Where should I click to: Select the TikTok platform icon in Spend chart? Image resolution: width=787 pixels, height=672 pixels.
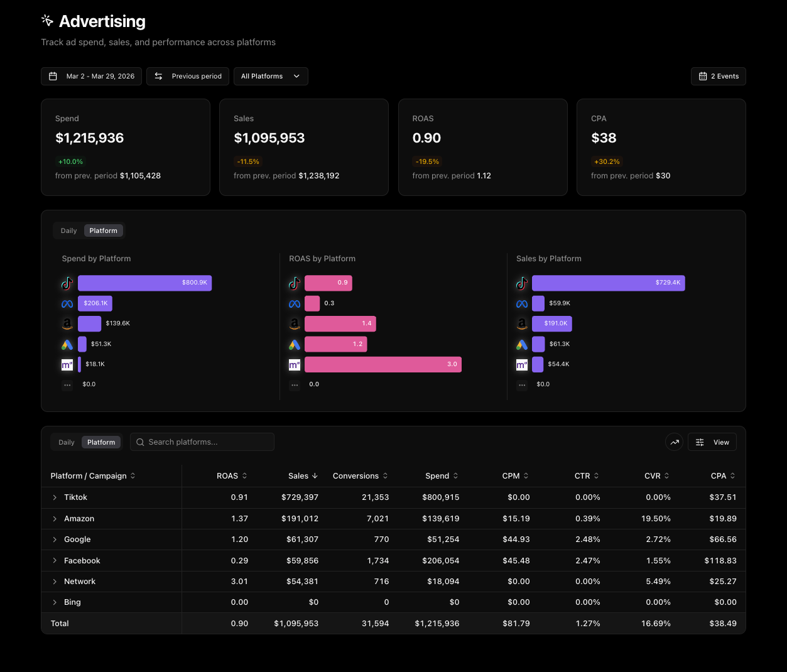[67, 283]
